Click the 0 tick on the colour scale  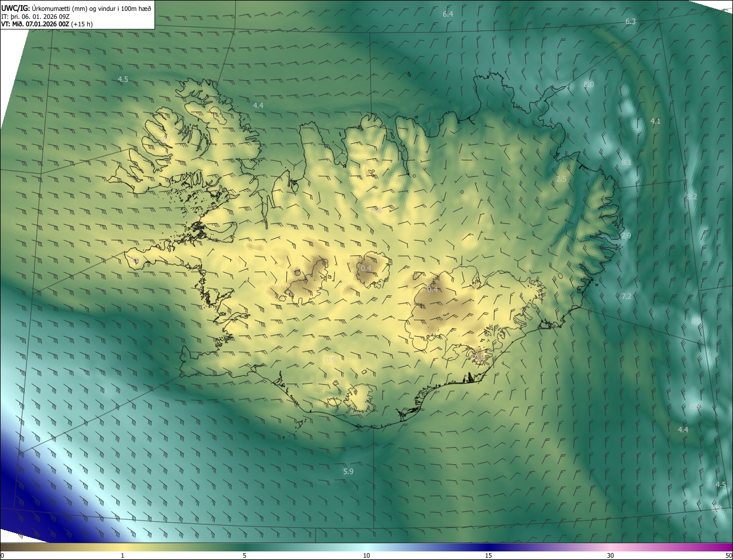[x=2, y=555]
